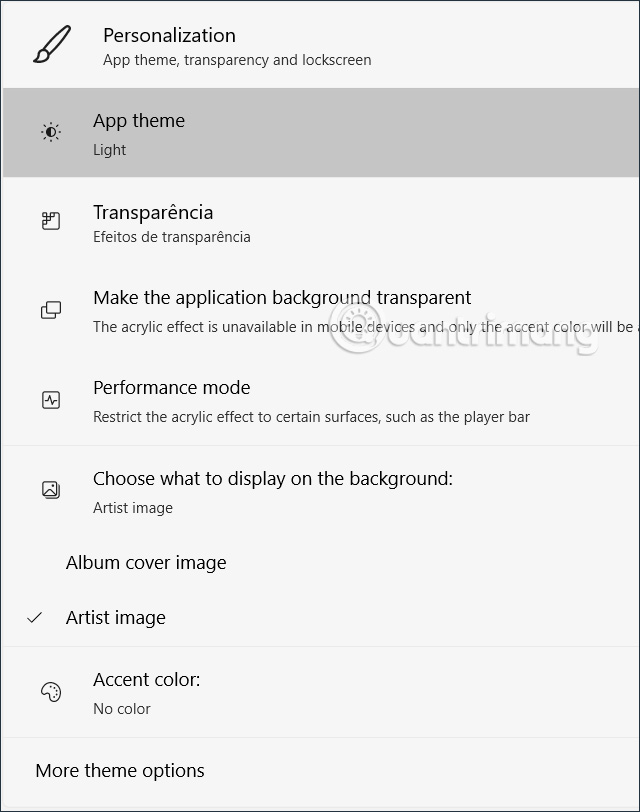Image resolution: width=640 pixels, height=812 pixels.
Task: Click the Personalization paintbrush icon
Action: pos(52,45)
